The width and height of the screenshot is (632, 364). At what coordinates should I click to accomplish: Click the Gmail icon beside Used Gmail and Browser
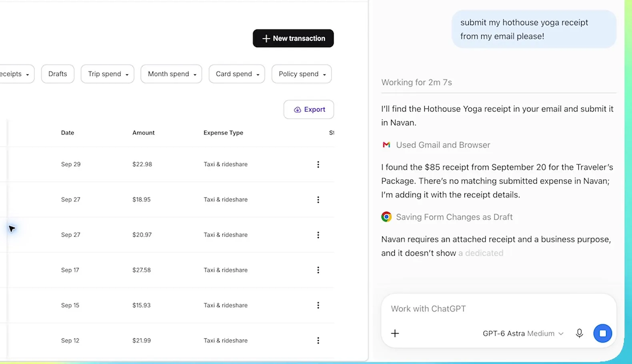(x=386, y=145)
